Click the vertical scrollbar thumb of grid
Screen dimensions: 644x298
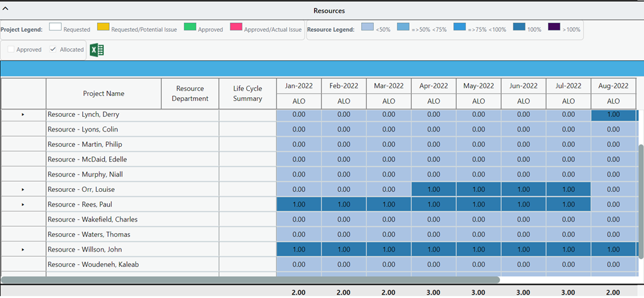coord(641,201)
